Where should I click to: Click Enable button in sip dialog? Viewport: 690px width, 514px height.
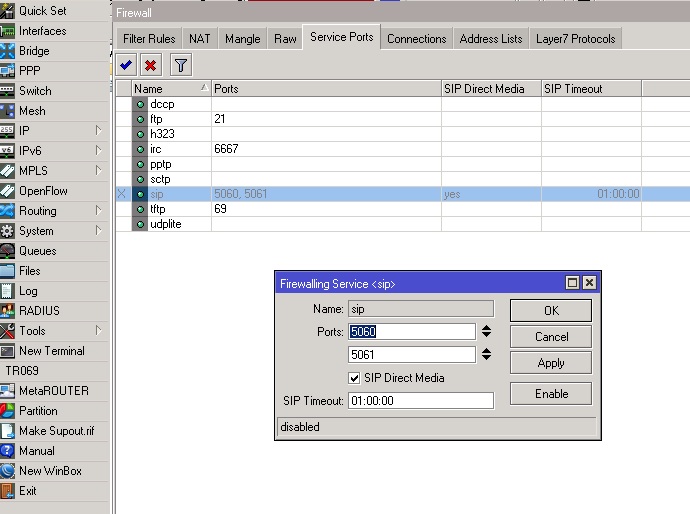point(551,393)
